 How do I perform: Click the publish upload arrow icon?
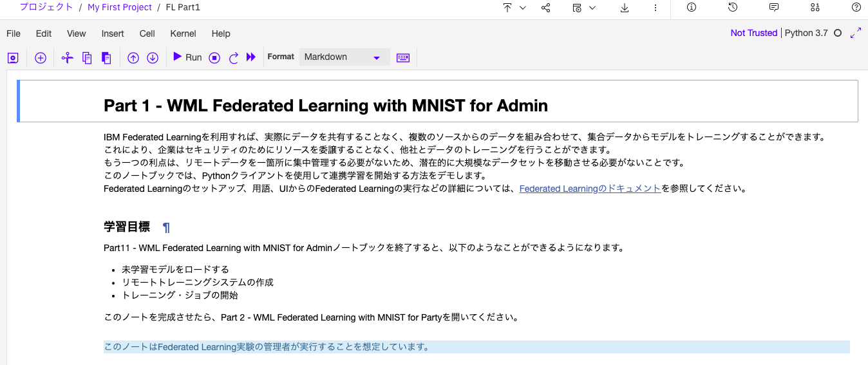507,8
